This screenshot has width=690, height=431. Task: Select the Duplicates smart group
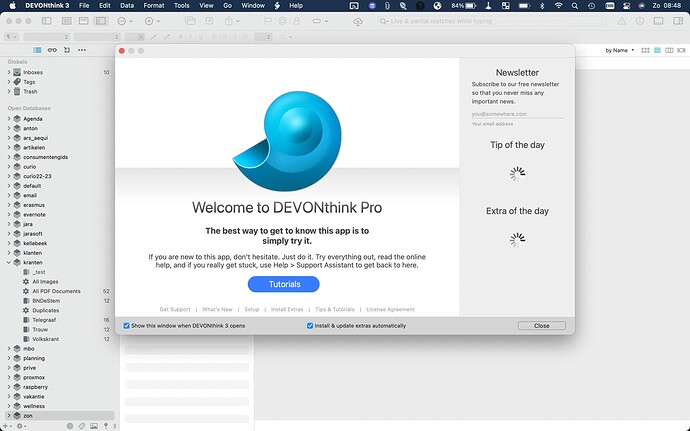pyautogui.click(x=46, y=310)
